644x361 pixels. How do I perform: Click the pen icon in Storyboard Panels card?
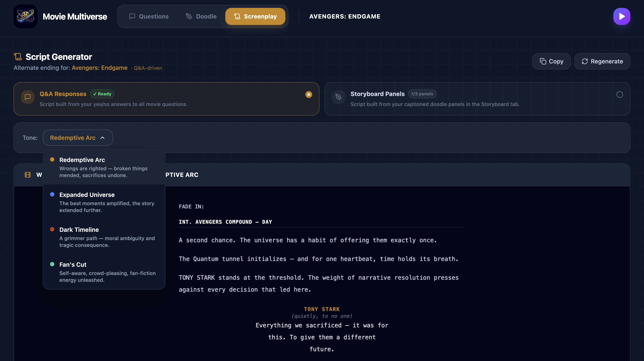click(338, 97)
